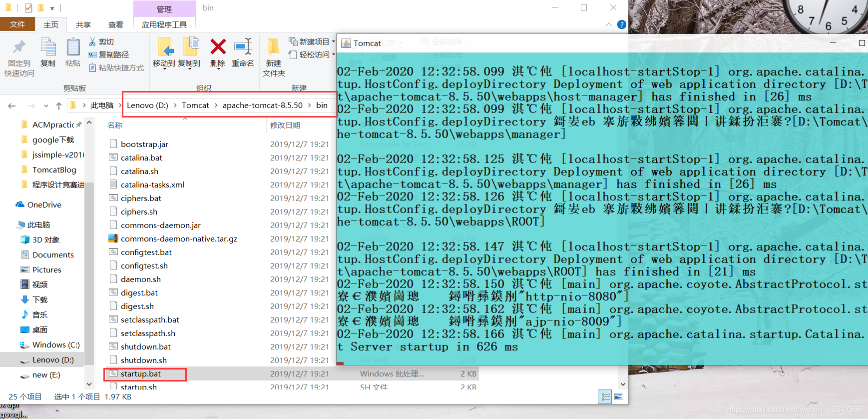Click 'apache-tomcat-8.5.50' breadcrumb segment

point(263,105)
